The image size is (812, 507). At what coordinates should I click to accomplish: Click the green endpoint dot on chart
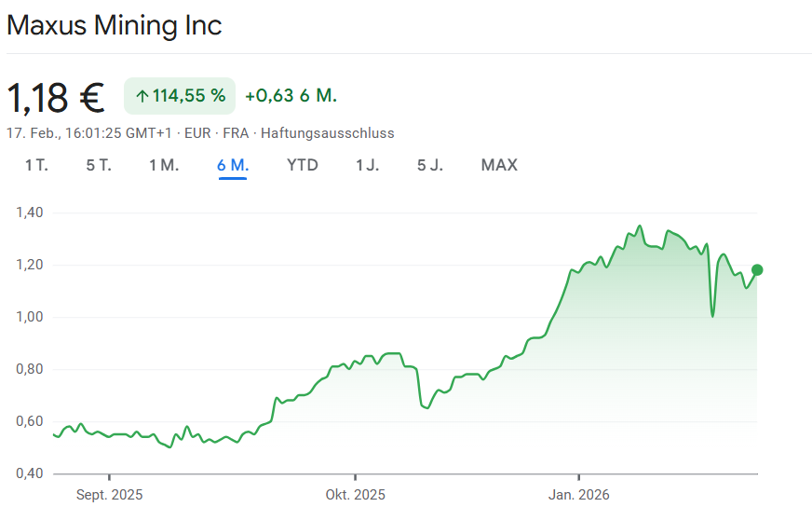(x=757, y=270)
